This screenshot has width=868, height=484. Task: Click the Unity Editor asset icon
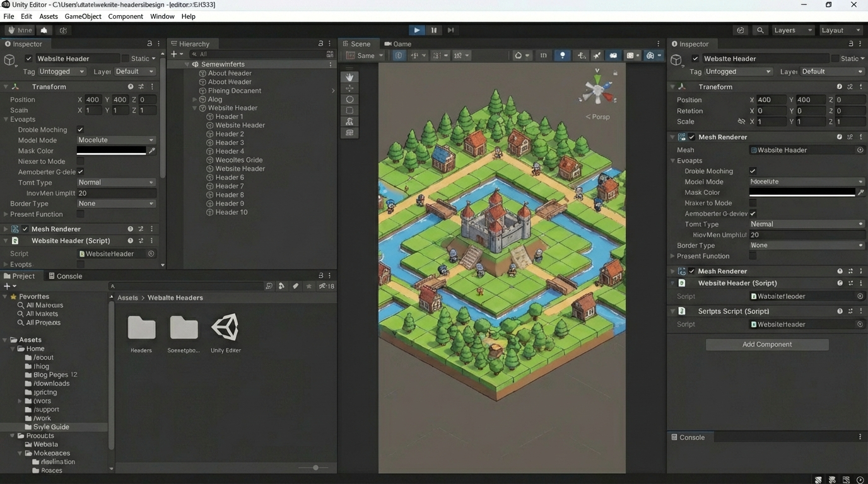(225, 328)
